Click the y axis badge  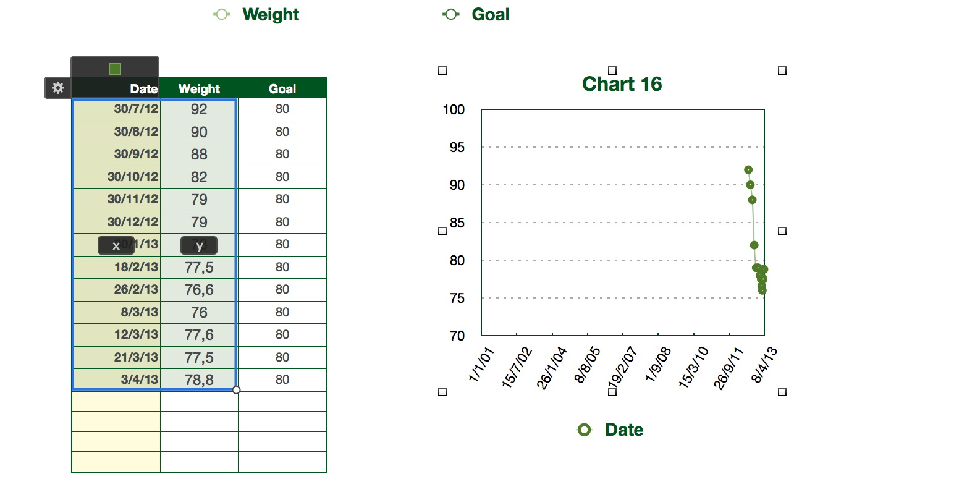(199, 245)
